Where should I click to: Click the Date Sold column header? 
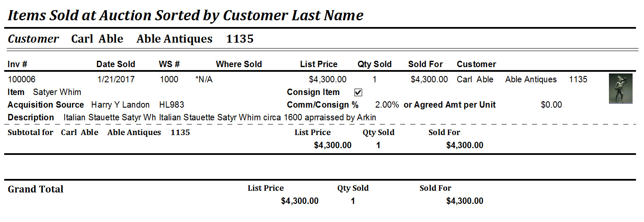point(116,64)
